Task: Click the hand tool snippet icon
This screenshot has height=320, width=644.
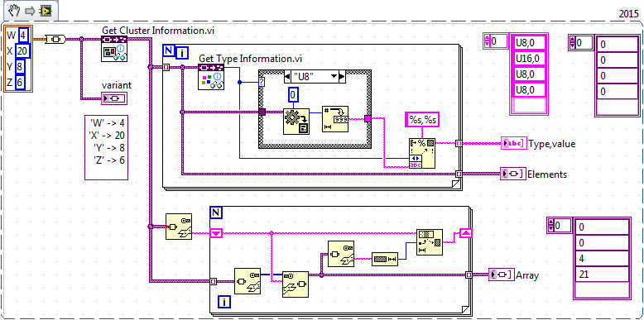Action: 15,11
